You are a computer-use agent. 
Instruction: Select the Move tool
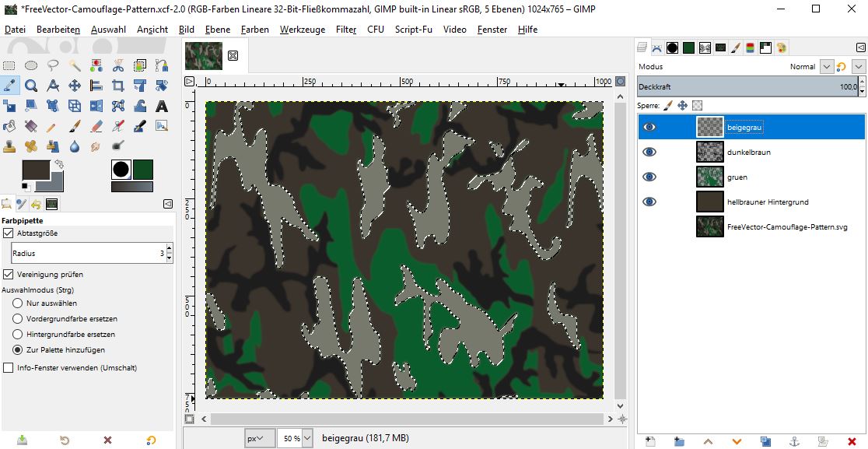[75, 86]
